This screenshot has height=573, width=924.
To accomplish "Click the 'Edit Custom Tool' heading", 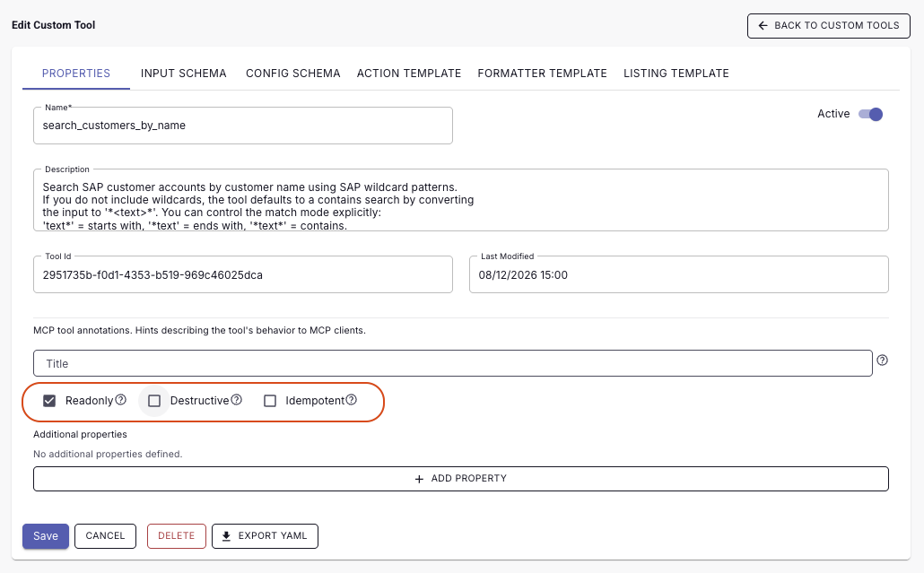I will pyautogui.click(x=54, y=25).
